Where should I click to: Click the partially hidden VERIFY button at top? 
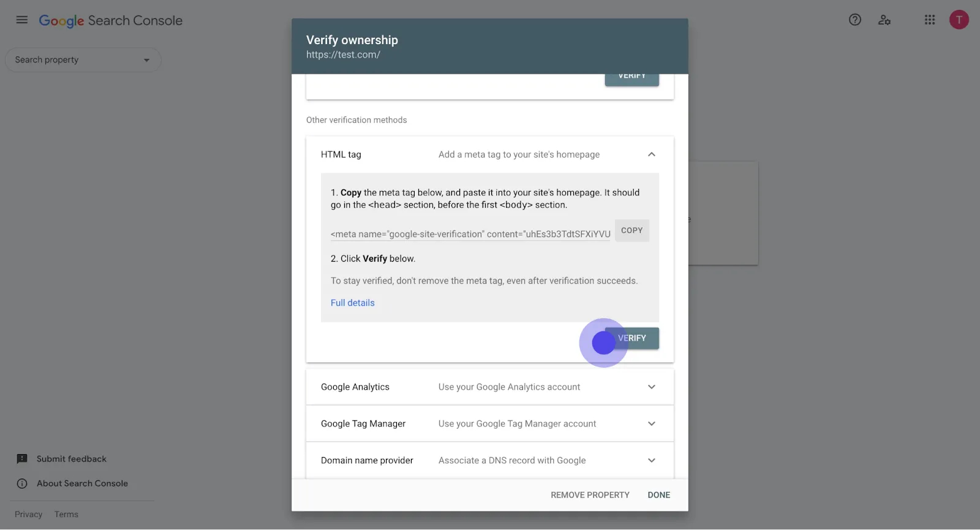click(632, 80)
